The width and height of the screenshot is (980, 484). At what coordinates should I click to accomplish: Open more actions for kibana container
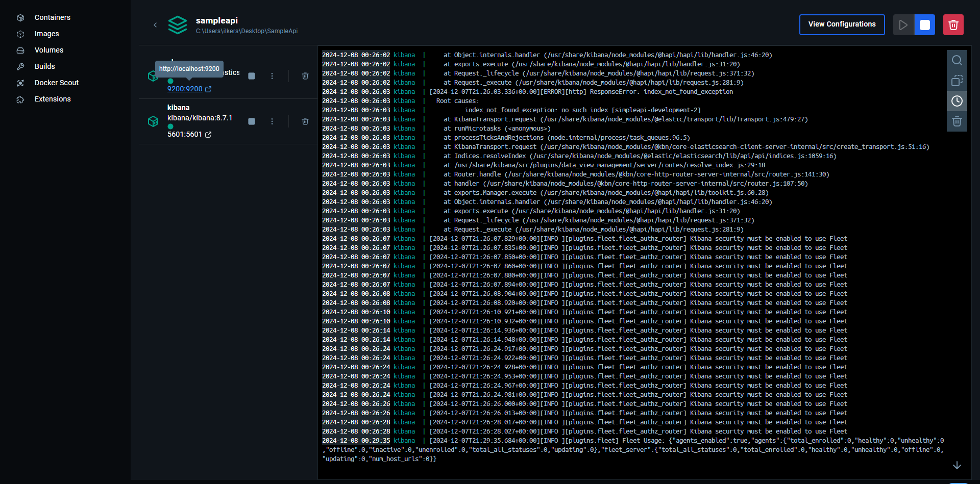272,121
